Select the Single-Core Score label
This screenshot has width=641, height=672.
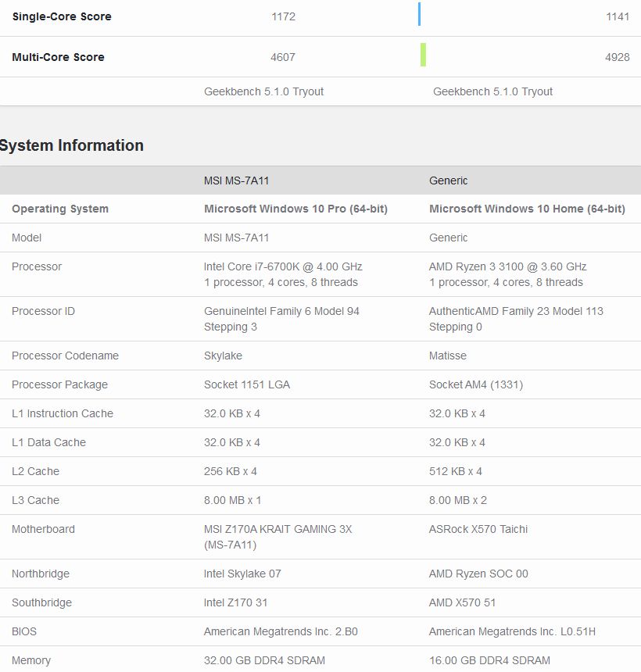pyautogui.click(x=62, y=16)
